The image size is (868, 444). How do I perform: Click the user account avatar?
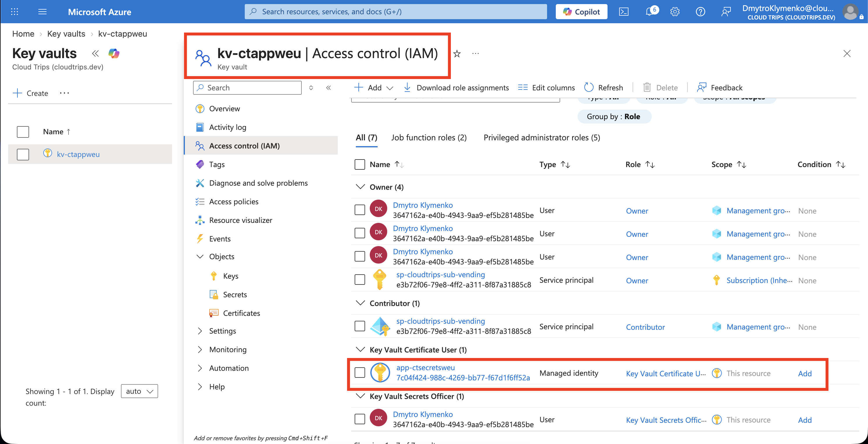click(x=850, y=12)
